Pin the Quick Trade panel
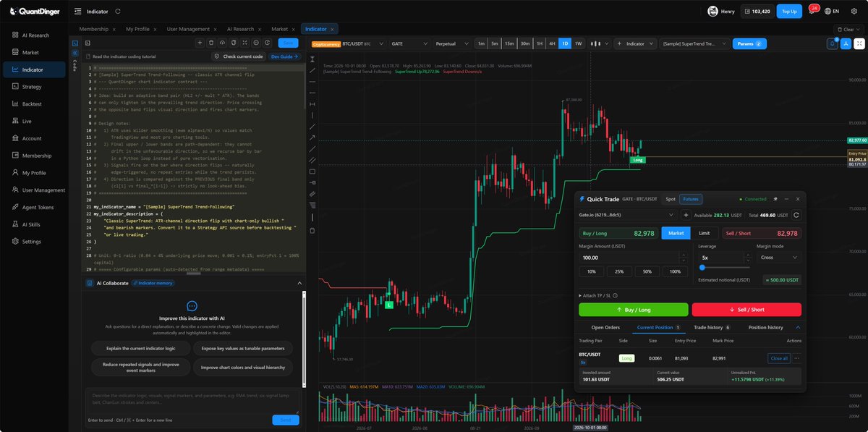The width and height of the screenshot is (868, 432). (775, 198)
